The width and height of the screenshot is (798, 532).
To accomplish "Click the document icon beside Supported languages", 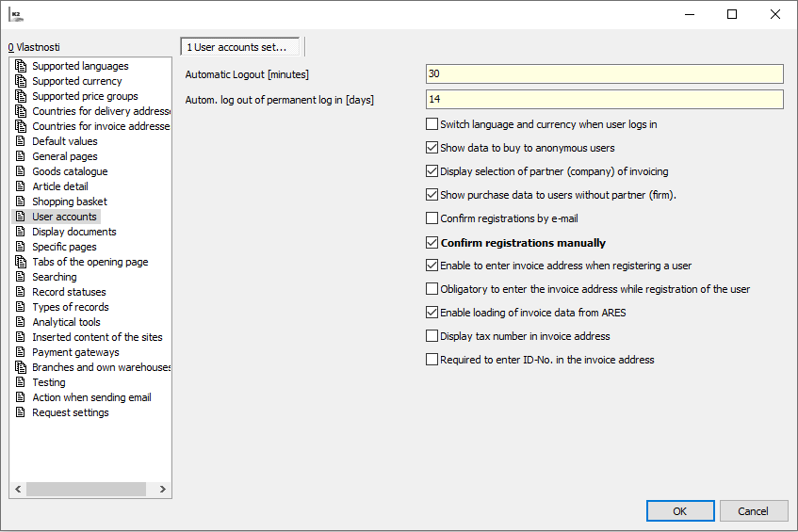I will 21,66.
